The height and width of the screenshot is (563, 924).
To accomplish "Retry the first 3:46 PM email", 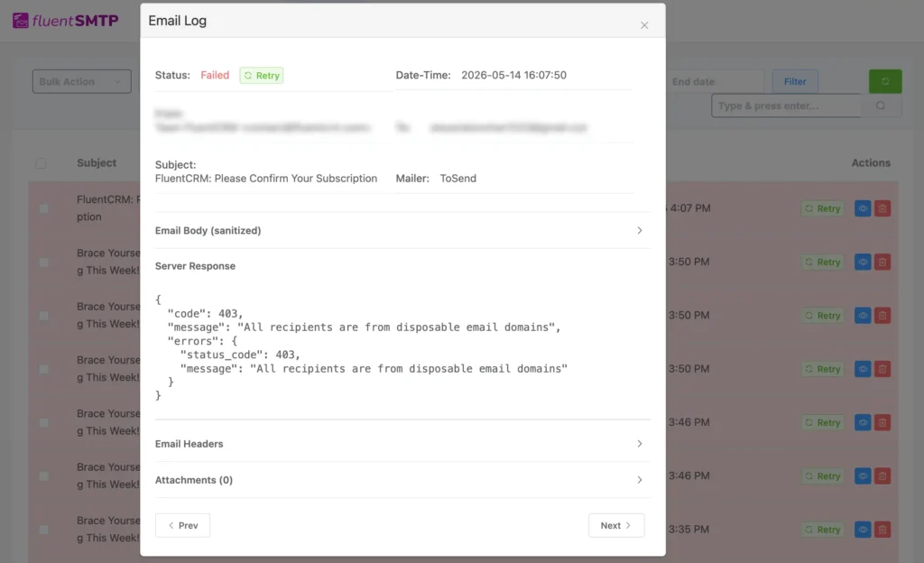I will tap(823, 423).
